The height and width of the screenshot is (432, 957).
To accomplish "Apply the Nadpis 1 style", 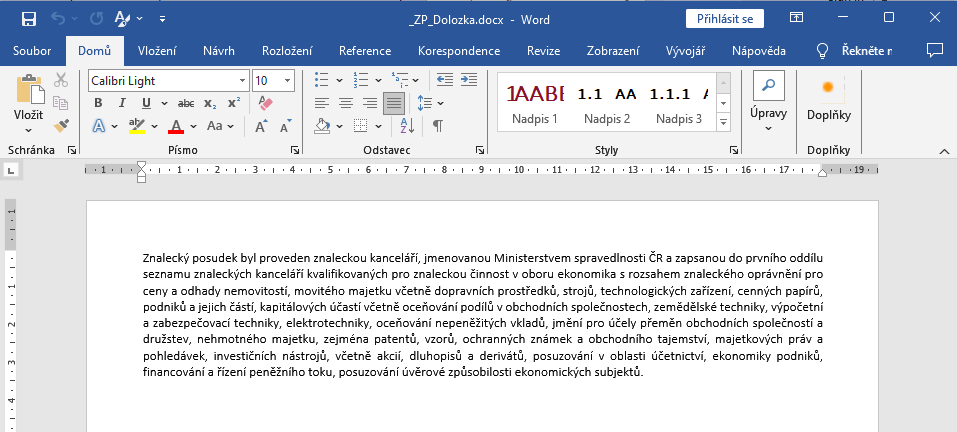I will click(x=535, y=104).
